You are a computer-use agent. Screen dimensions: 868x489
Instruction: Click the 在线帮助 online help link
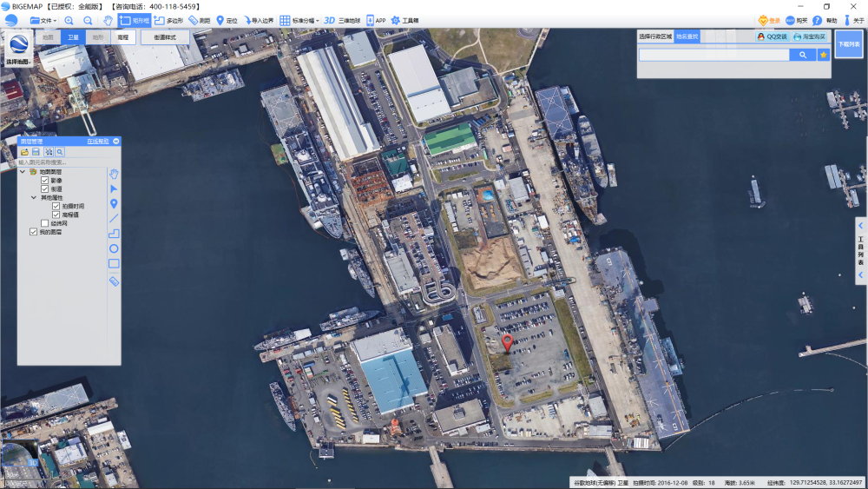(x=98, y=141)
